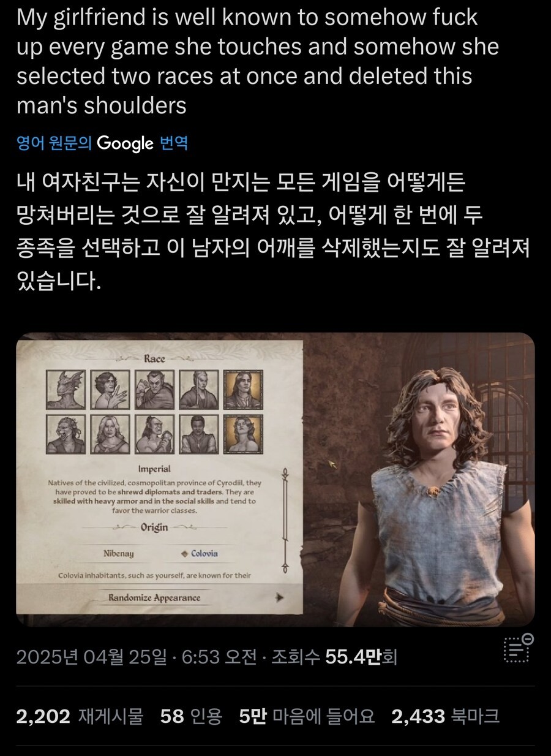Click the Randomize Appearance button
551x756 pixels.
pyautogui.click(x=154, y=597)
